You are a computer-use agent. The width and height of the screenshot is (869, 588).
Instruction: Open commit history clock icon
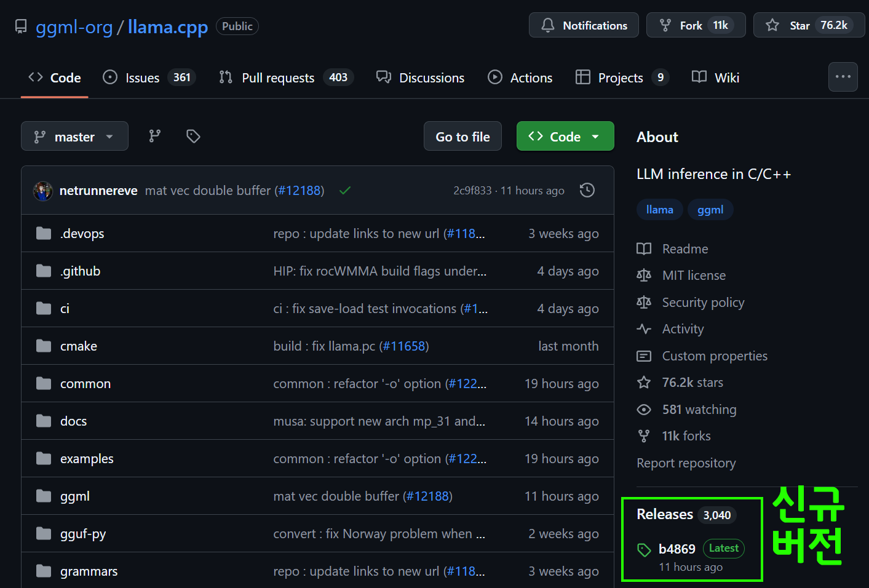coord(587,190)
